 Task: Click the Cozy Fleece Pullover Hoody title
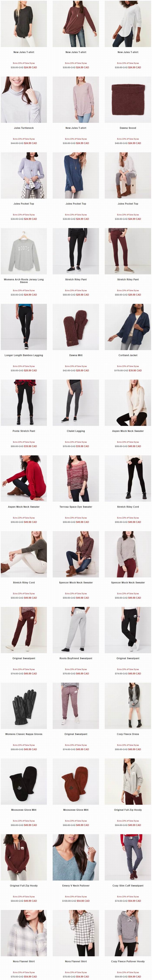tap(128, 961)
